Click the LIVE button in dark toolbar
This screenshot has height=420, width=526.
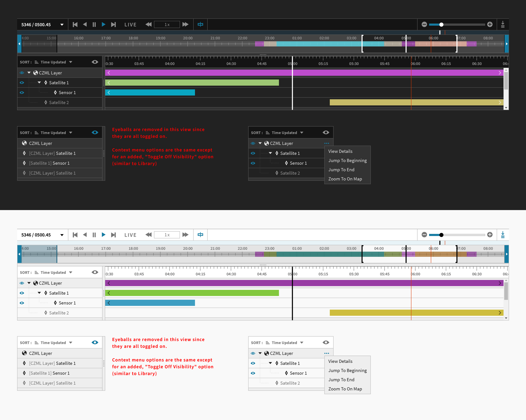click(130, 24)
